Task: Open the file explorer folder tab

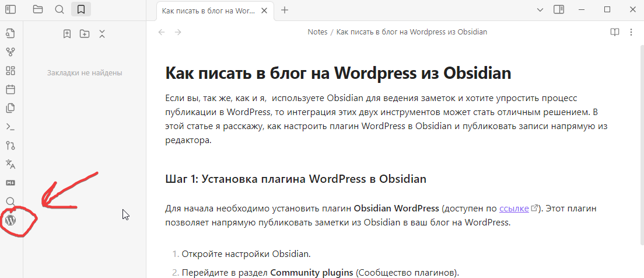Action: (38, 9)
